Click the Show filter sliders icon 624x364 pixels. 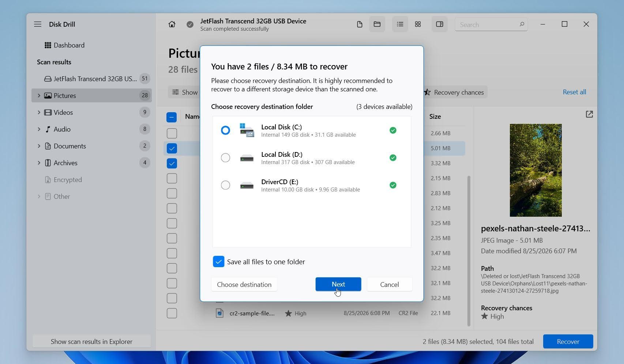(x=176, y=92)
